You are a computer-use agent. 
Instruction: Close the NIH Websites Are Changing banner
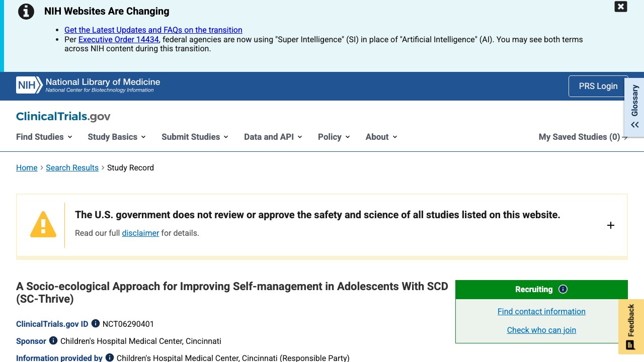click(621, 7)
